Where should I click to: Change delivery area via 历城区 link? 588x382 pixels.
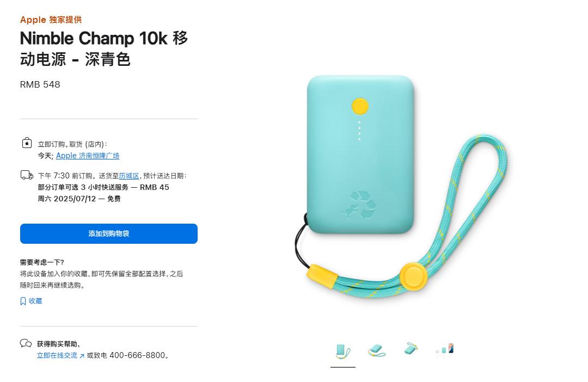point(129,176)
